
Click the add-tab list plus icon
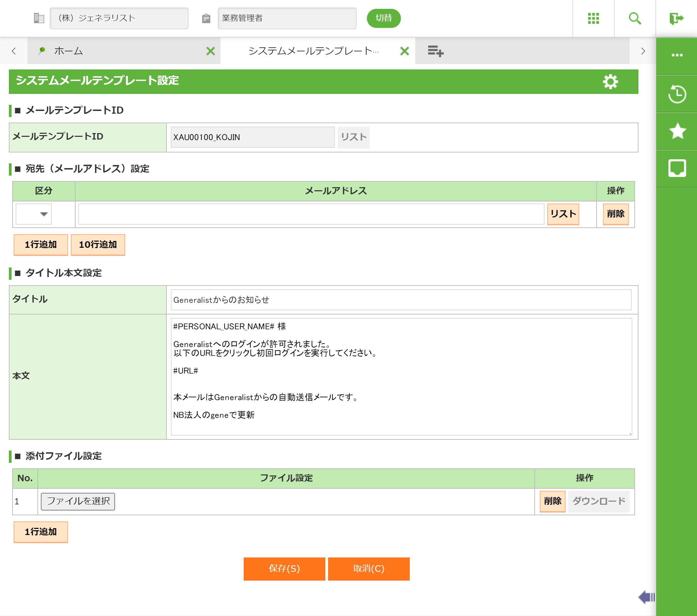(x=435, y=51)
